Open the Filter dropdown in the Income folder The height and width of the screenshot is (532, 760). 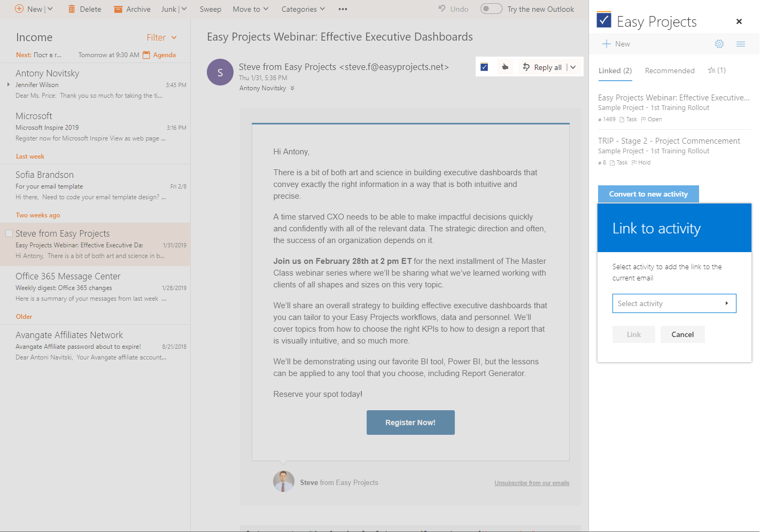[x=162, y=37]
